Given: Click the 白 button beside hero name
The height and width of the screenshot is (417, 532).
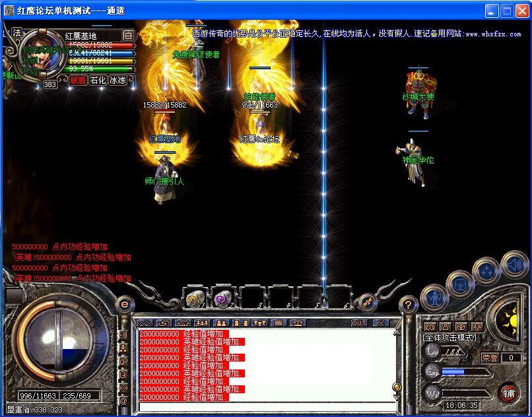Looking at the screenshot, I should (128, 36).
